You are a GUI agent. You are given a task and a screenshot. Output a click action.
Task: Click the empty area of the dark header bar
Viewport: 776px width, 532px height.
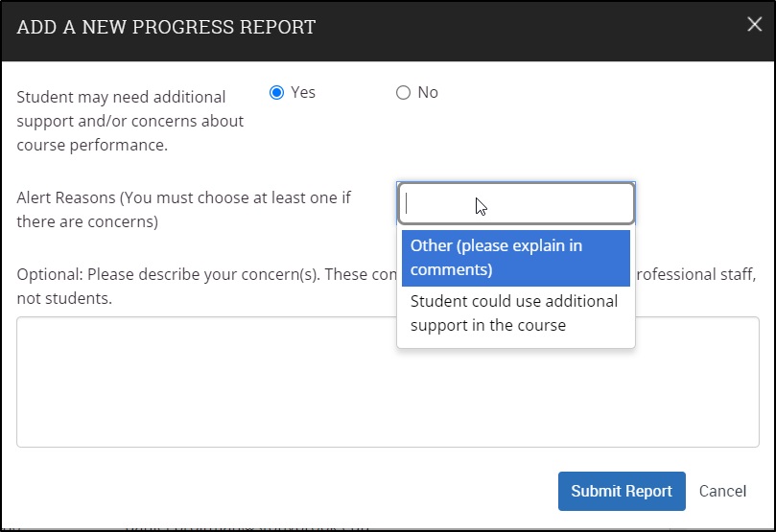tap(528, 27)
